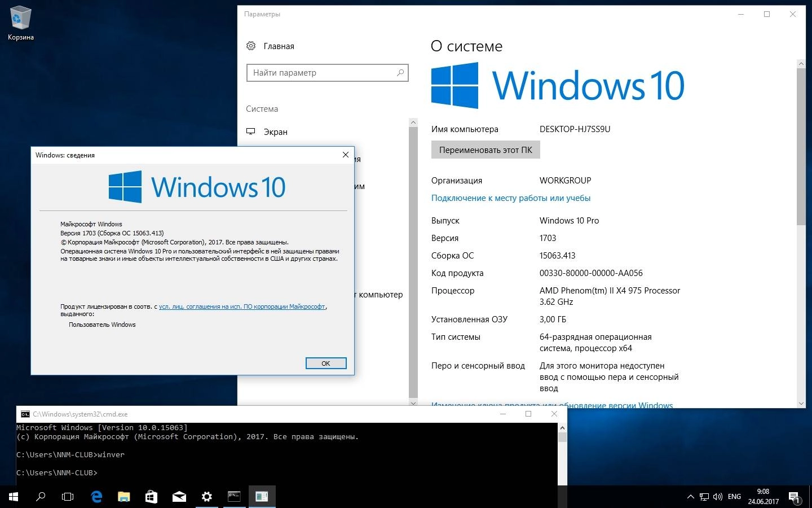The height and width of the screenshot is (508, 812).
Task: Maximize the Параметры settings window
Action: pyautogui.click(x=767, y=14)
